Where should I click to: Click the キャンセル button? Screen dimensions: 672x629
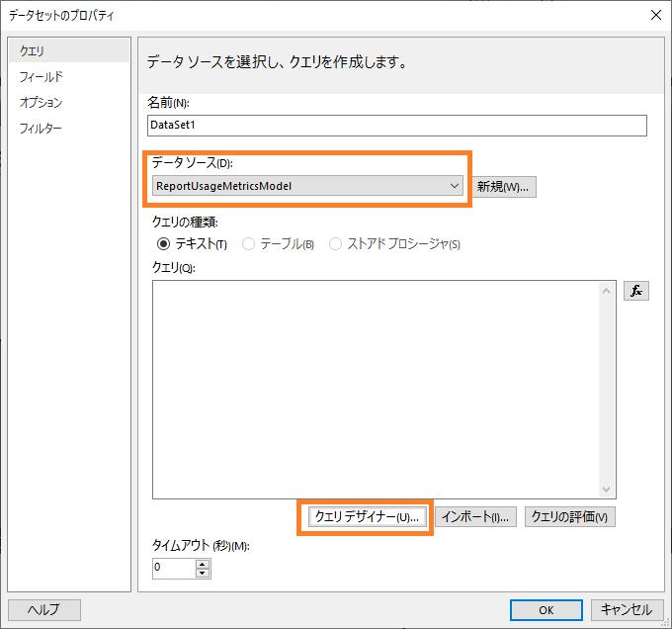627,610
